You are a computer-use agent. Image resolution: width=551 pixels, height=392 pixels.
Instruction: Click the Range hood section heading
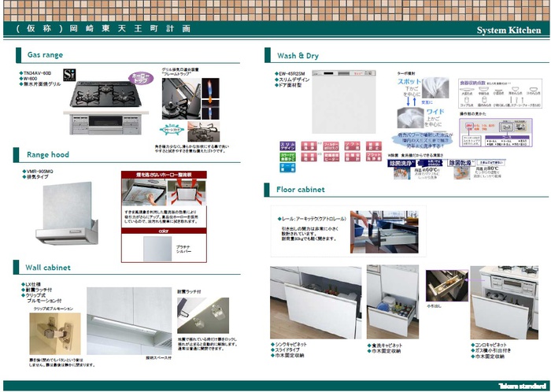(x=48, y=154)
